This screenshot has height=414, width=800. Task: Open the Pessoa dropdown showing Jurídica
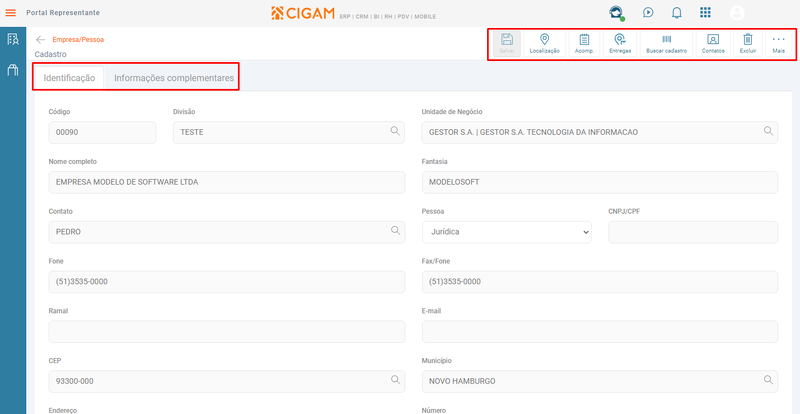507,232
